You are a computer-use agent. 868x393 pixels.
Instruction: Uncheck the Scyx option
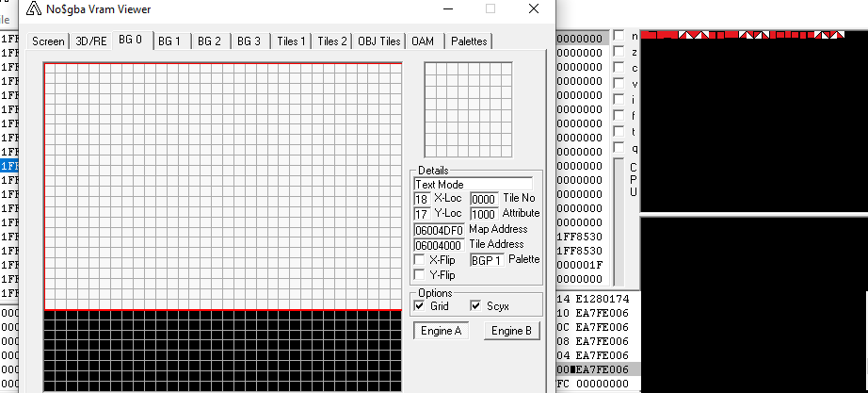click(x=475, y=306)
